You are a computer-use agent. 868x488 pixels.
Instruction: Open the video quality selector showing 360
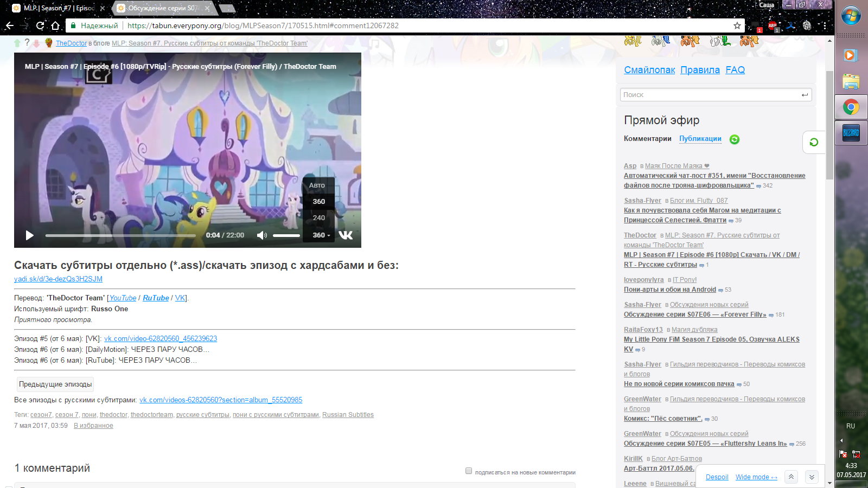[321, 235]
